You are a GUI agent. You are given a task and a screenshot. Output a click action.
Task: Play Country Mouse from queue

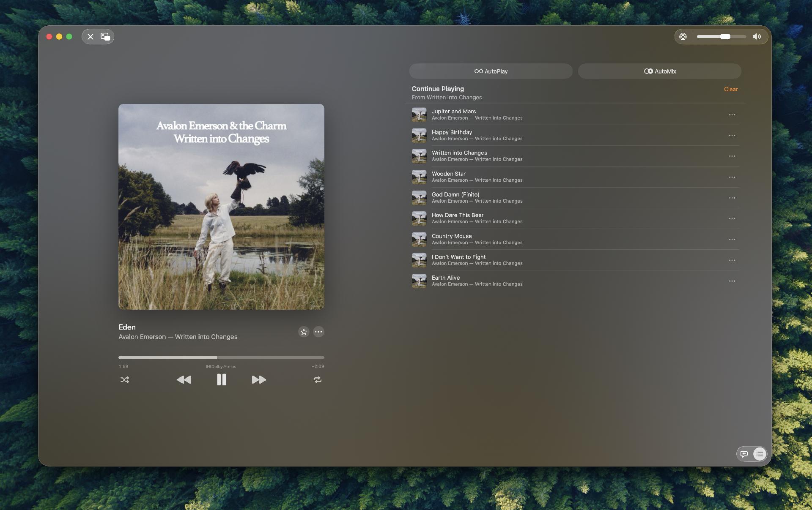click(x=575, y=239)
